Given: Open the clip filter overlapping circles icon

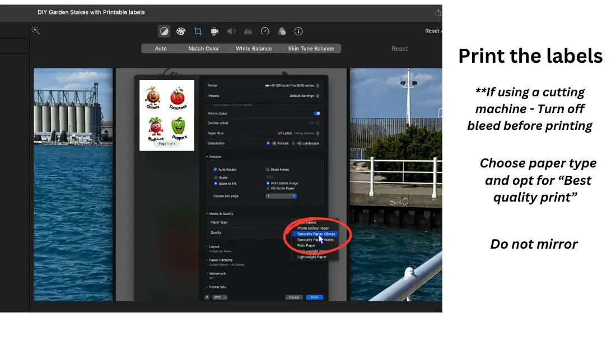Looking at the screenshot, I should [x=282, y=31].
